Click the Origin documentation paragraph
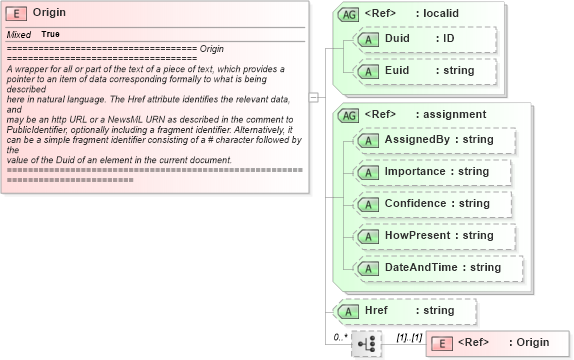 click(154, 114)
